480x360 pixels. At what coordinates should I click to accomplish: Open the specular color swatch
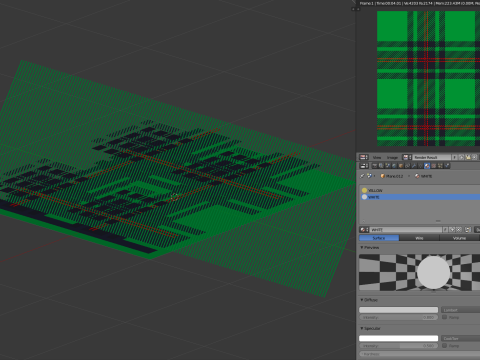pyautogui.click(x=399, y=338)
